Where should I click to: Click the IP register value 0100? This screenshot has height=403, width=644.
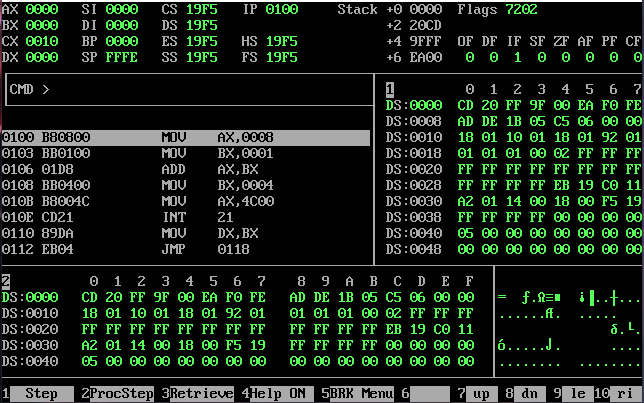tap(282, 9)
